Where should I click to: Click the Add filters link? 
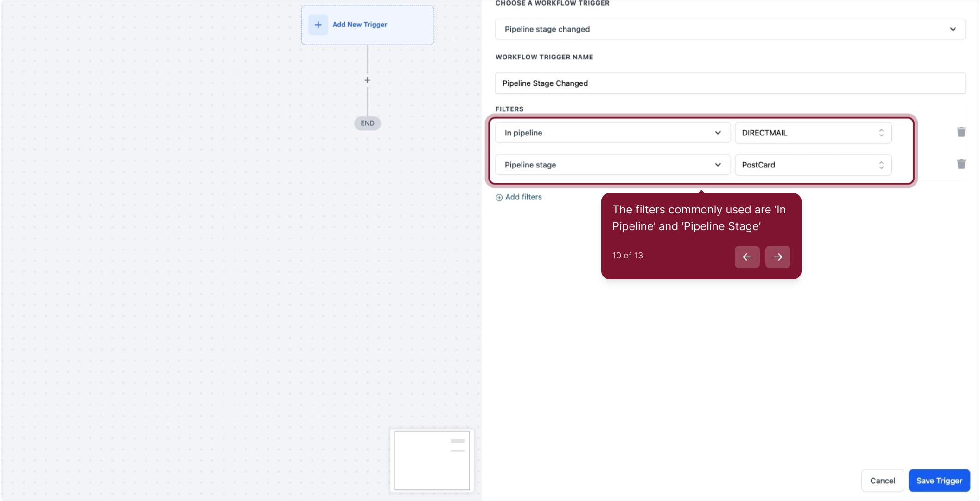point(523,197)
